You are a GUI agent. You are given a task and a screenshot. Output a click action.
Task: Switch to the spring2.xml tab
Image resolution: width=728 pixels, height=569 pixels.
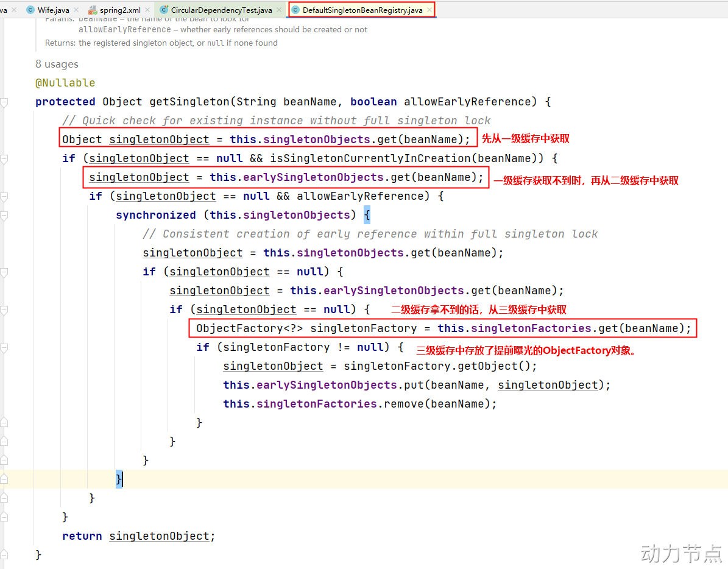coord(120,10)
